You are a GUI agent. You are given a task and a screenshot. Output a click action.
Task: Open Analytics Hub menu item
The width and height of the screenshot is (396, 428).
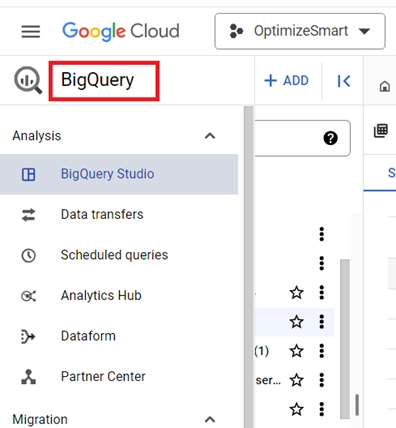119,296
